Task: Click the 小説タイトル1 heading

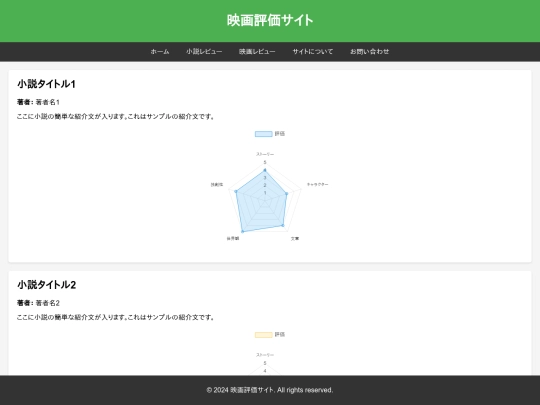Action: 46,84
